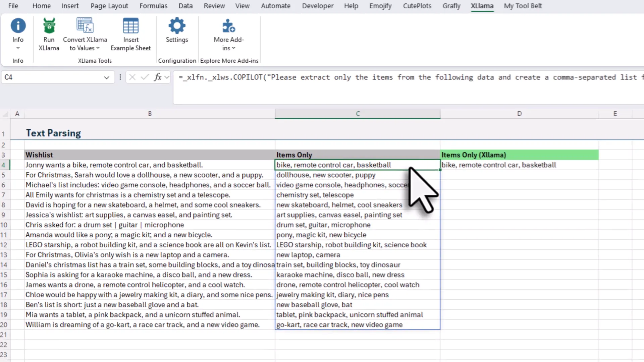
Task: Expand the Name Box dropdown
Action: click(106, 77)
